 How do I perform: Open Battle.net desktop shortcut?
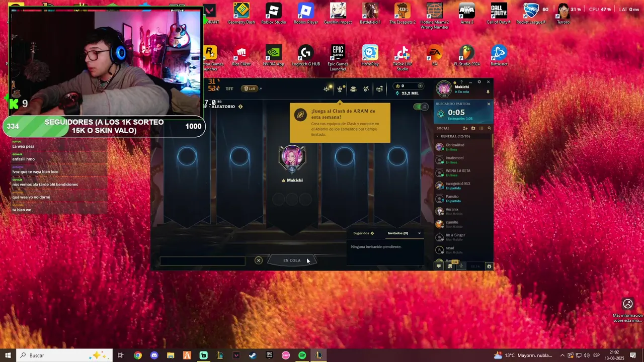click(x=499, y=56)
